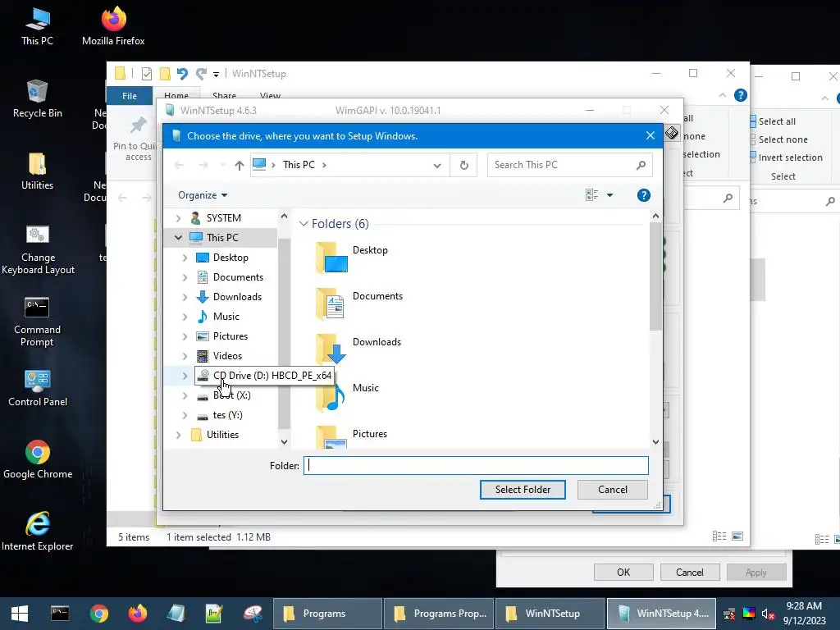Close the choose drive dialog

[x=651, y=135]
